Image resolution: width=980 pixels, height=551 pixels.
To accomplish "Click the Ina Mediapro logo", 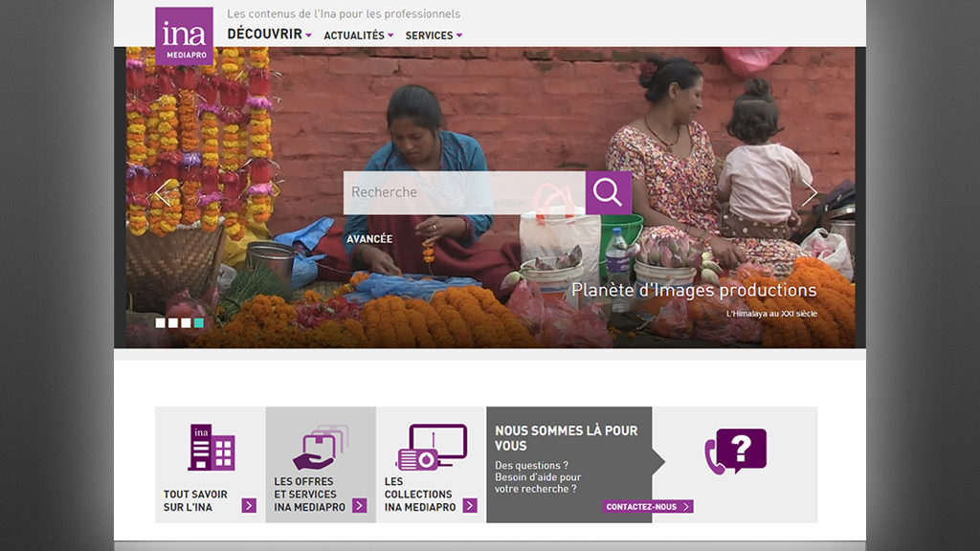I will pyautogui.click(x=184, y=35).
